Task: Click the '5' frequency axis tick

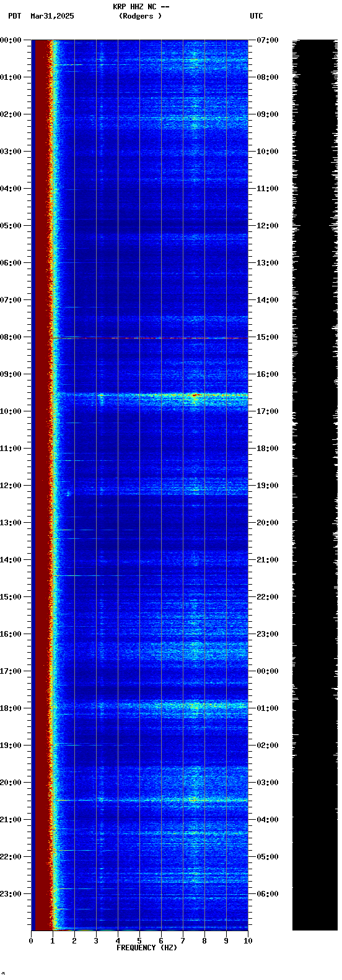Action: tap(139, 941)
